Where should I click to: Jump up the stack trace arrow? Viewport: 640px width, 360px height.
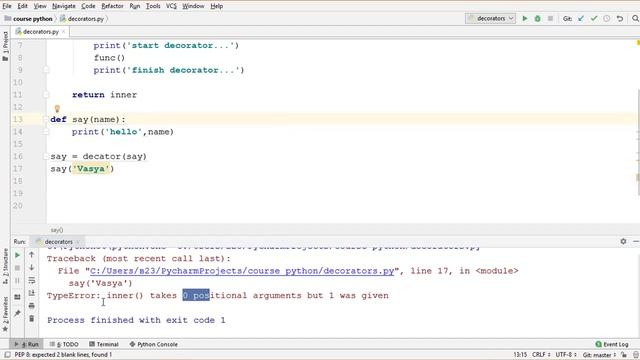[x=31, y=255]
